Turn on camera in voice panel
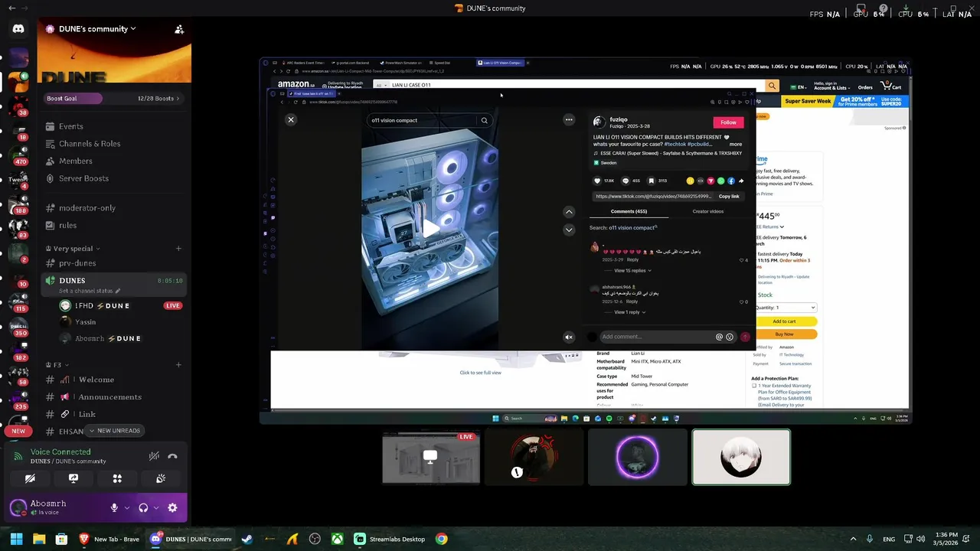The image size is (980, 551). [30, 478]
